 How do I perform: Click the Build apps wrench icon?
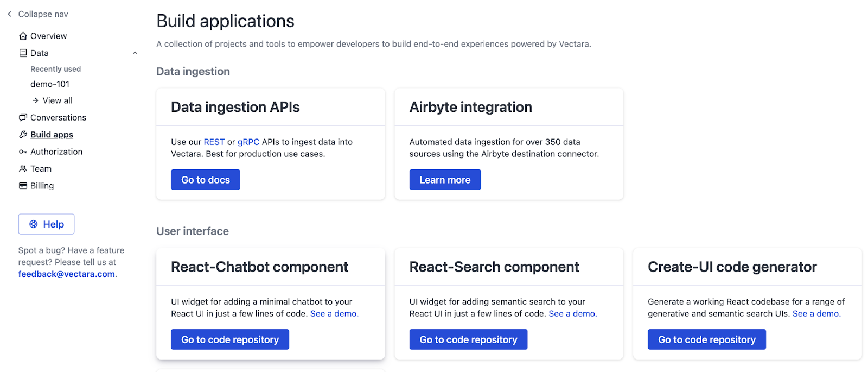tap(23, 134)
